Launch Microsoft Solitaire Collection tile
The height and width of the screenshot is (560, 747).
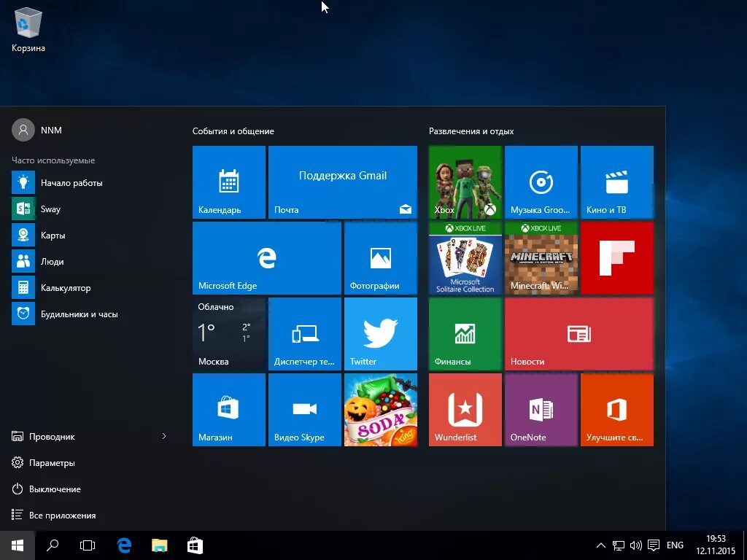pos(465,258)
